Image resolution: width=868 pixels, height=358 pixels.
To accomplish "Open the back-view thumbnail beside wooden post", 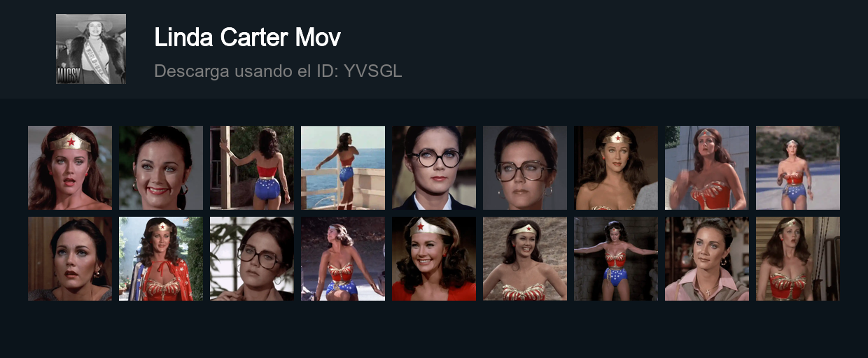I will (252, 168).
